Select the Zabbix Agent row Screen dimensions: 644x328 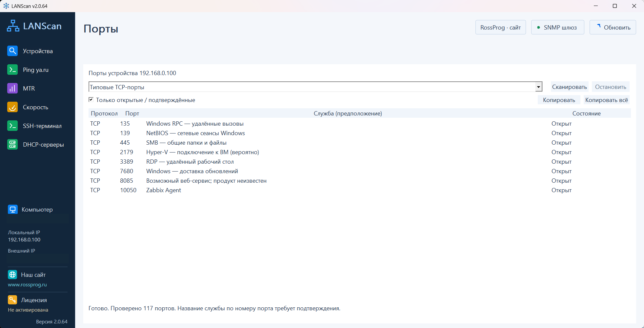[360, 190]
